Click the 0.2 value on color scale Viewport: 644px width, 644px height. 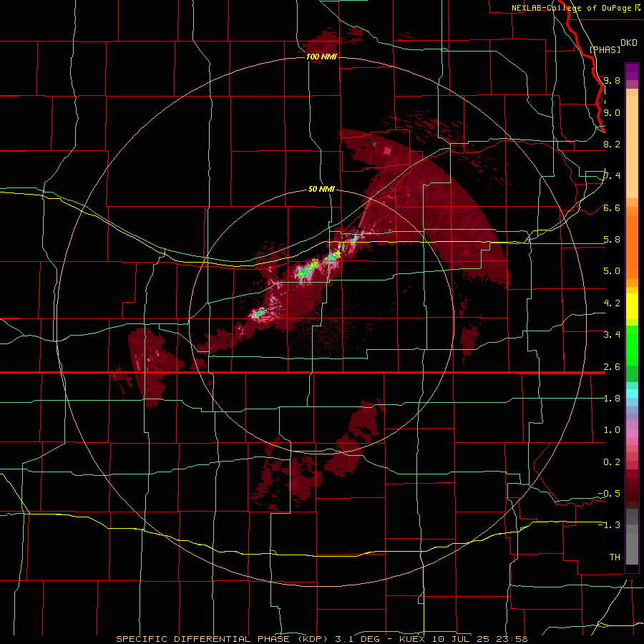tap(612, 462)
